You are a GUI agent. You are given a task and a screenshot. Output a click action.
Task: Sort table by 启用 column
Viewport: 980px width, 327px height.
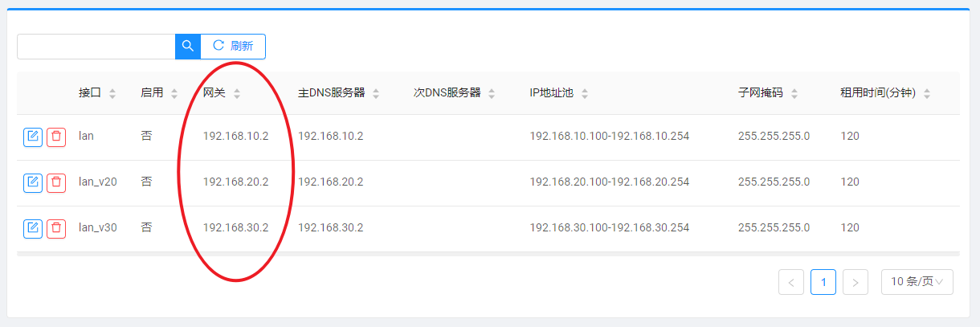174,94
